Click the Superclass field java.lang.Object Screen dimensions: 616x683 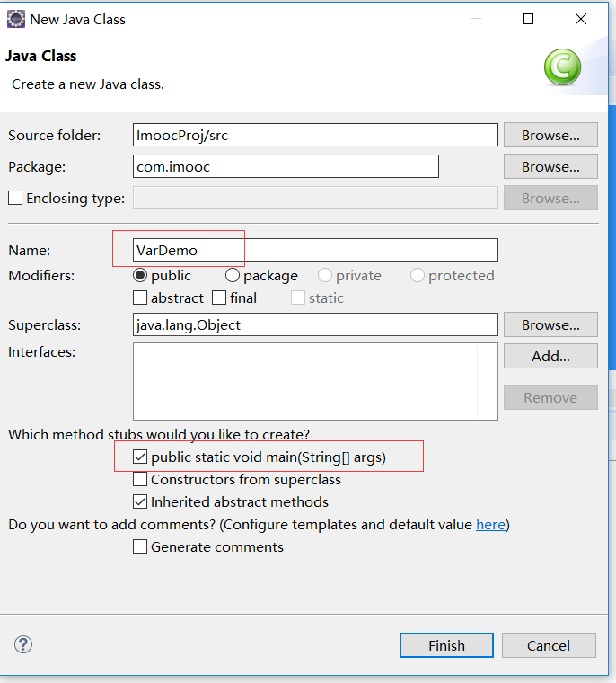coord(315,324)
